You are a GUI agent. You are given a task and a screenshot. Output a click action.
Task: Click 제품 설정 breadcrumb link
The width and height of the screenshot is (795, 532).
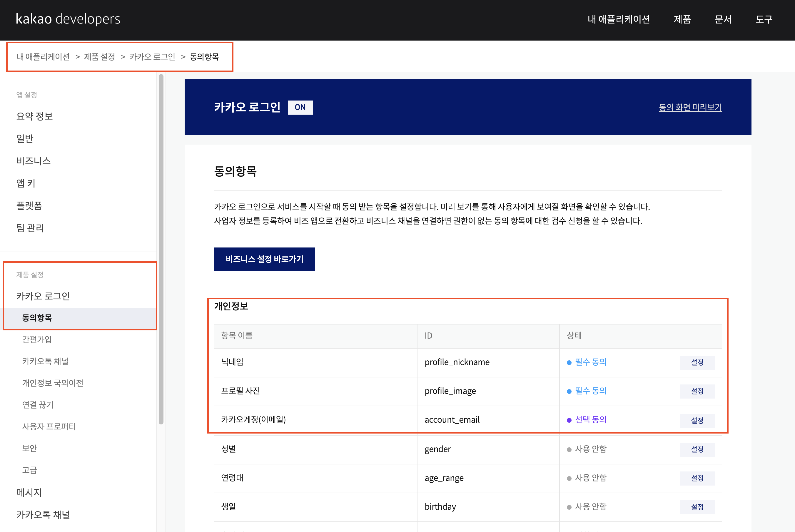(99, 57)
